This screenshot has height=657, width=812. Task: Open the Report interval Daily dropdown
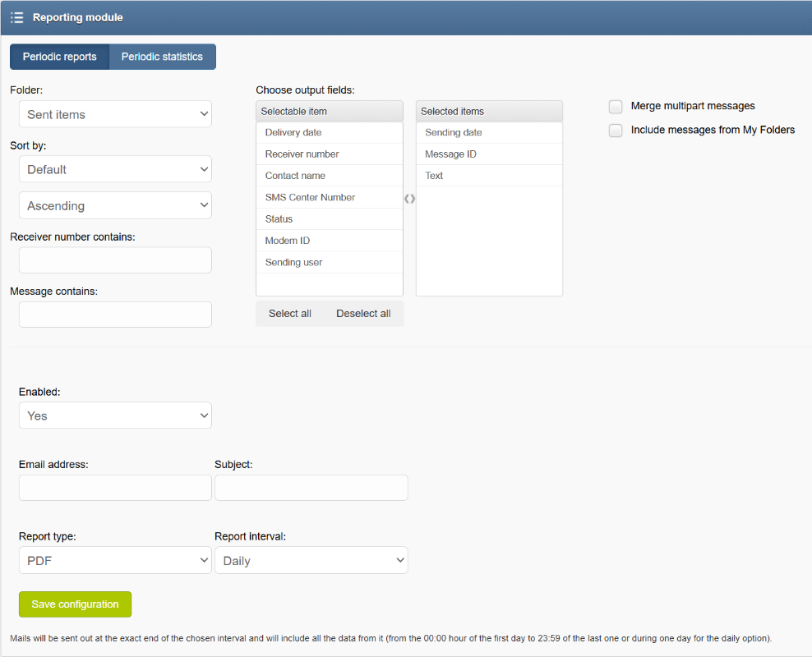click(311, 560)
